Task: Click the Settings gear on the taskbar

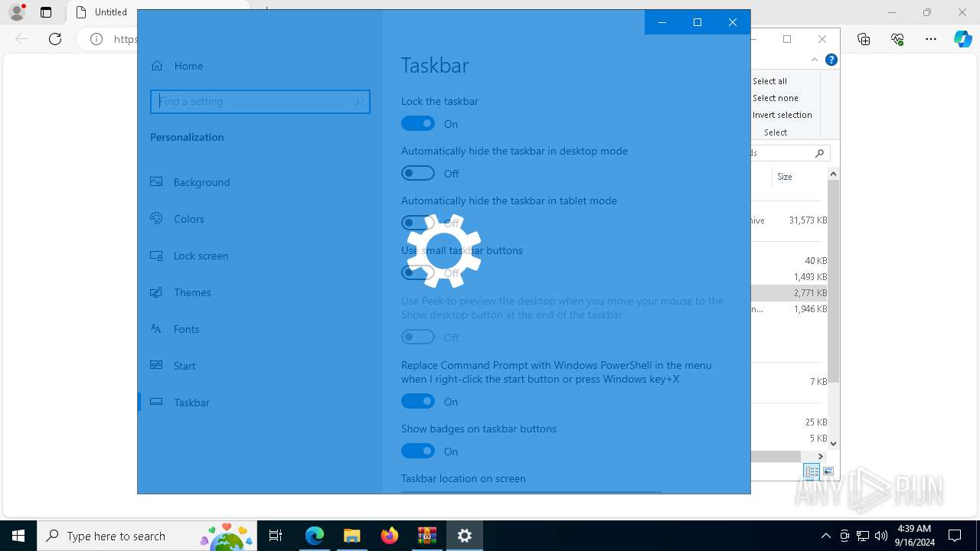Action: [x=464, y=536]
